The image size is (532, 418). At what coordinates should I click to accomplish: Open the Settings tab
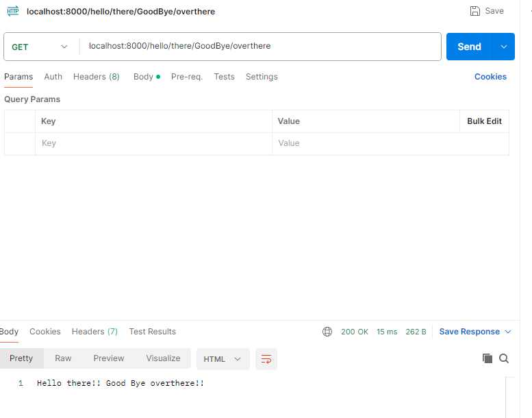tap(262, 77)
